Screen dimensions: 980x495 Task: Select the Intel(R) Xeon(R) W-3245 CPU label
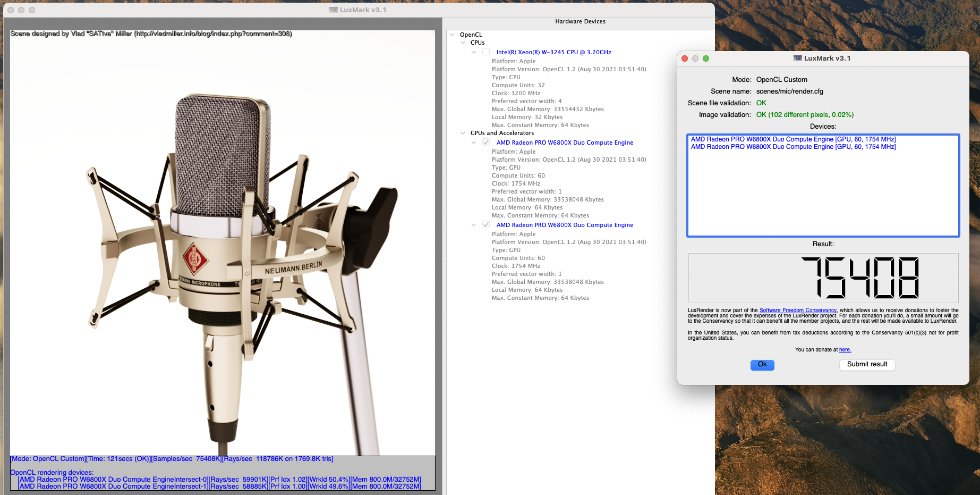tap(554, 52)
